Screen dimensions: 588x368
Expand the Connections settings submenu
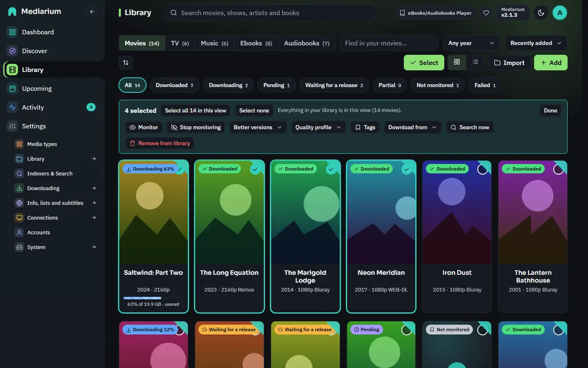click(94, 218)
